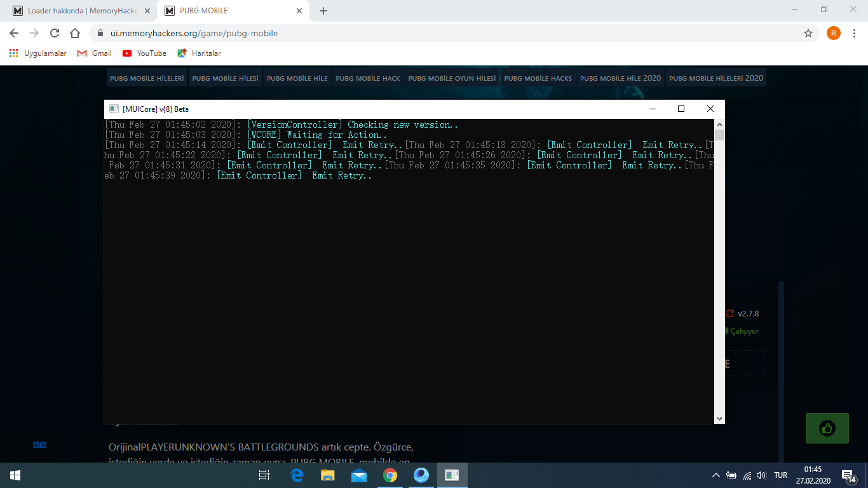Open the blue circular app on the taskbar
This screenshot has width=868, height=488.
[421, 475]
